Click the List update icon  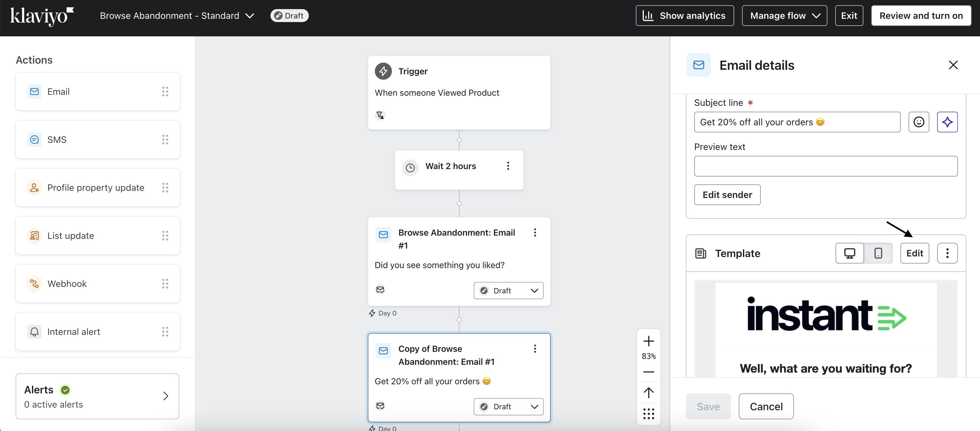click(34, 236)
